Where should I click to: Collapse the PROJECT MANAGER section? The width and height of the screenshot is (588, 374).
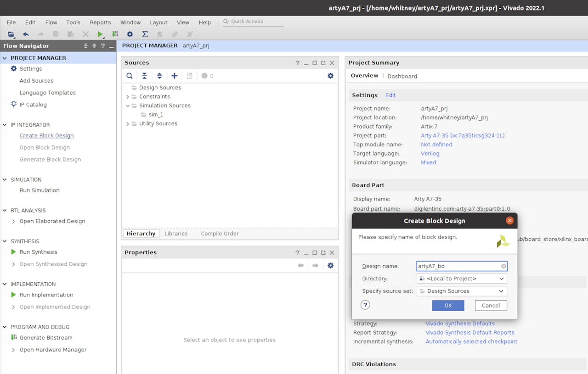(5, 58)
